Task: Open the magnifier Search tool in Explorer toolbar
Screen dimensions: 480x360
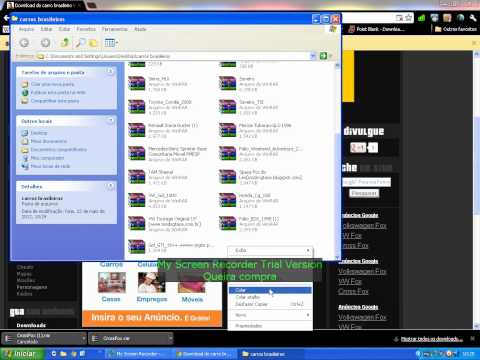Action: (x=80, y=42)
